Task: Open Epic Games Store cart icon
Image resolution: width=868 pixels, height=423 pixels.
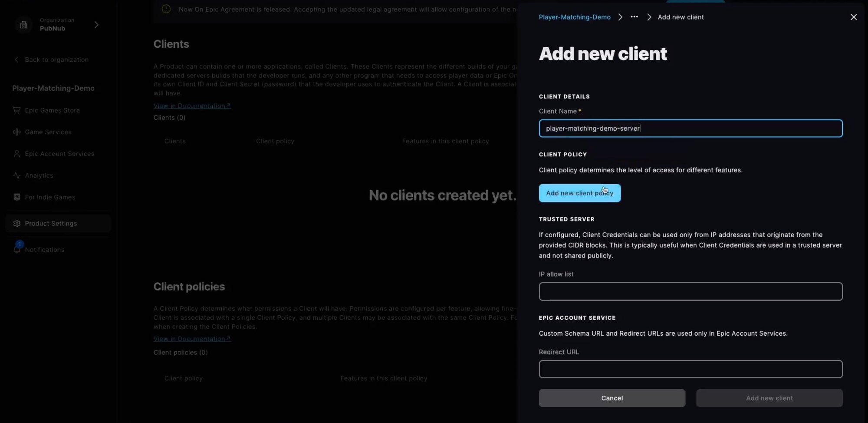Action: pos(16,110)
